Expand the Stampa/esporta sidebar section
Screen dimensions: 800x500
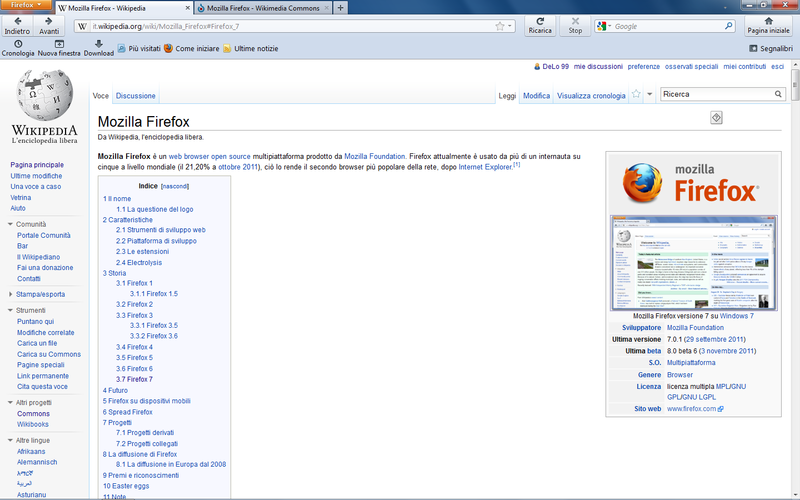click(10, 294)
